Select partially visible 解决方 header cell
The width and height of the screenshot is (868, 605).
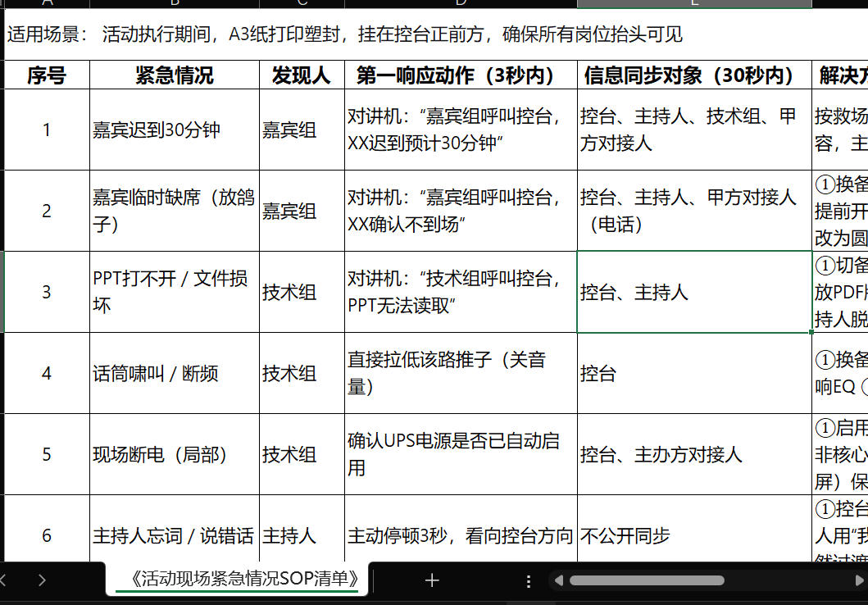[840, 75]
